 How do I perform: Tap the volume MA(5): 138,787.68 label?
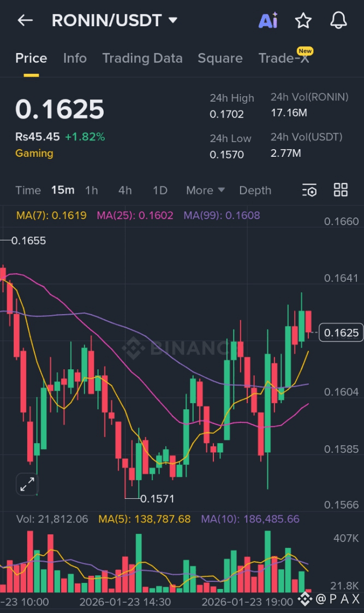[145, 519]
